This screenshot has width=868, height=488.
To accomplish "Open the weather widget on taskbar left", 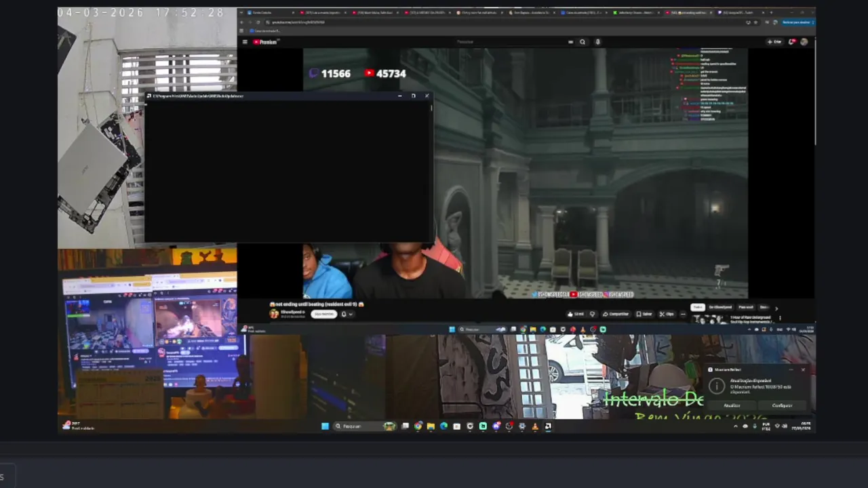I will click(x=78, y=426).
